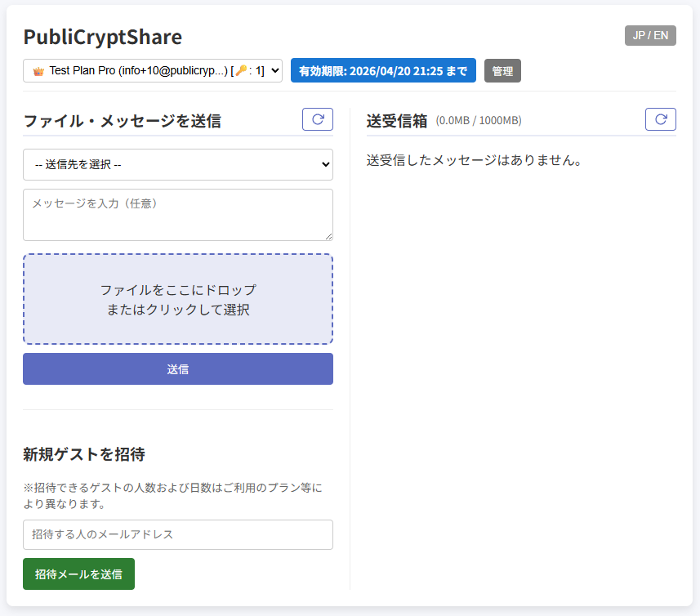Focus the メッセージを入力 message text area

pyautogui.click(x=178, y=214)
